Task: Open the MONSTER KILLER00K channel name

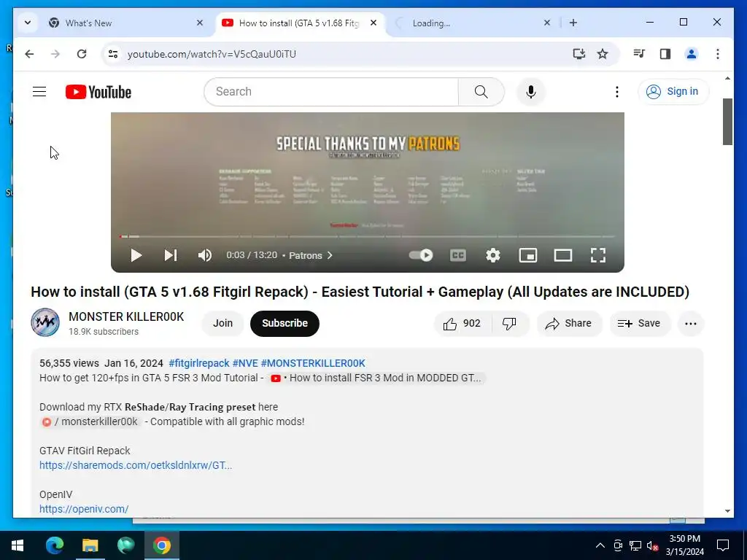Action: coord(126,316)
